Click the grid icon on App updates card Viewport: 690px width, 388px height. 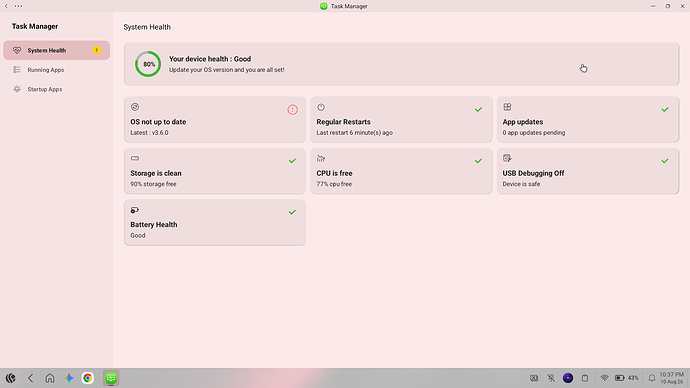[x=507, y=107]
